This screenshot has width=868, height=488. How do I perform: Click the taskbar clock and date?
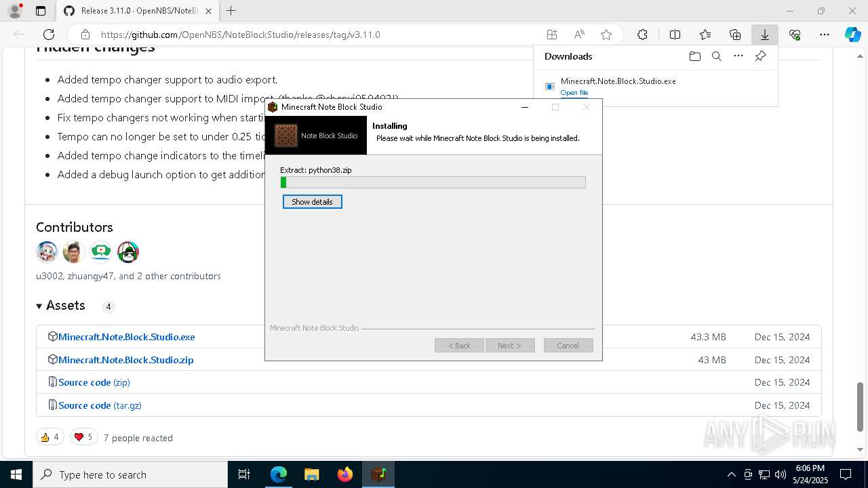pos(810,474)
